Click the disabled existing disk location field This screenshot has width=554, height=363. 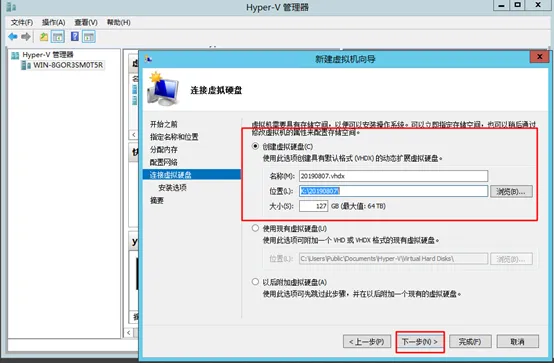click(393, 259)
